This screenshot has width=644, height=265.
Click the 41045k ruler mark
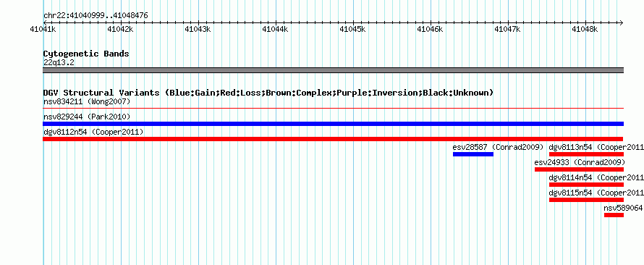(353, 29)
